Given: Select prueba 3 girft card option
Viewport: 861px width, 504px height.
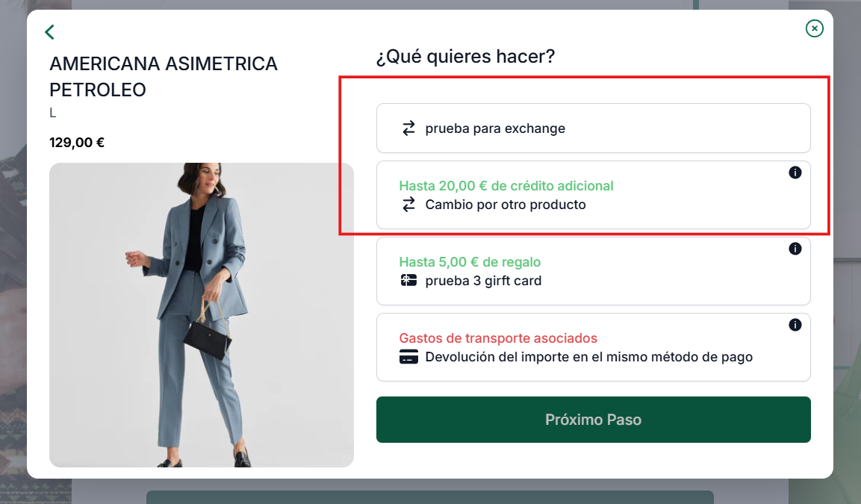Looking at the screenshot, I should 594,271.
